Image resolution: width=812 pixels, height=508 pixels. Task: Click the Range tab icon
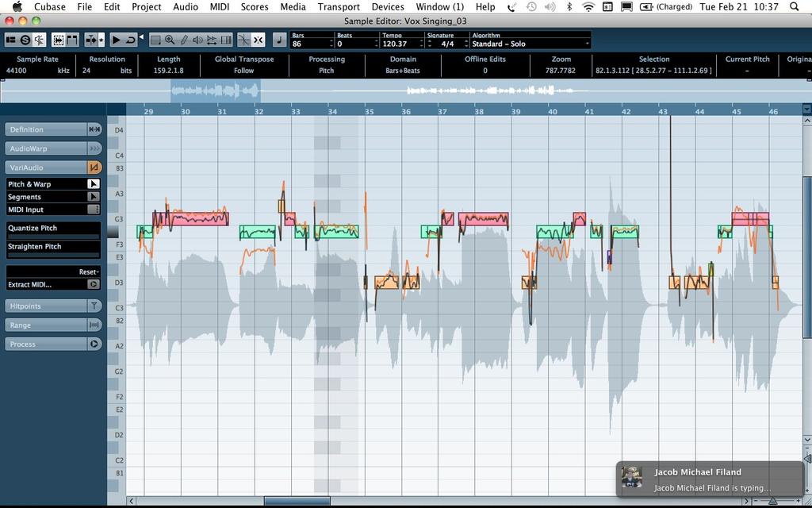[94, 325]
